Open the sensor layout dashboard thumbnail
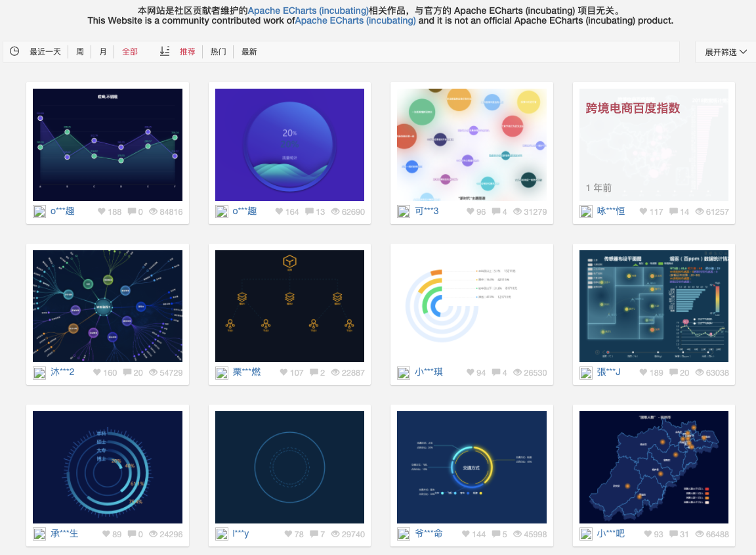 pos(654,306)
